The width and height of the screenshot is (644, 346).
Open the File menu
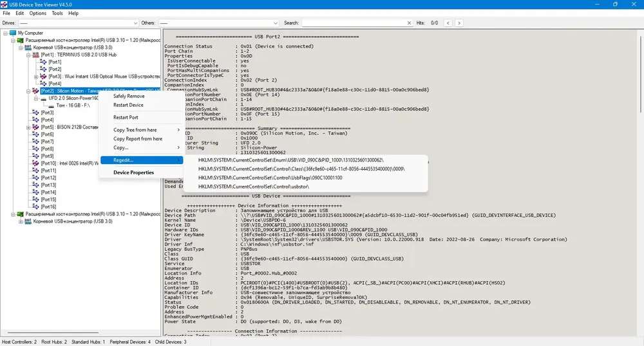point(6,13)
